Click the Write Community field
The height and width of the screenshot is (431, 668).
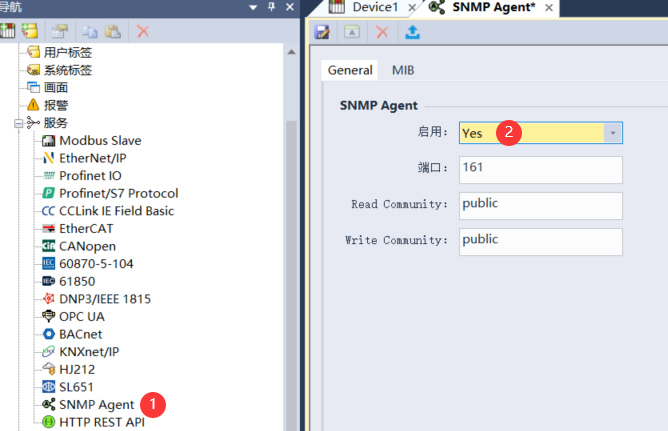point(541,242)
